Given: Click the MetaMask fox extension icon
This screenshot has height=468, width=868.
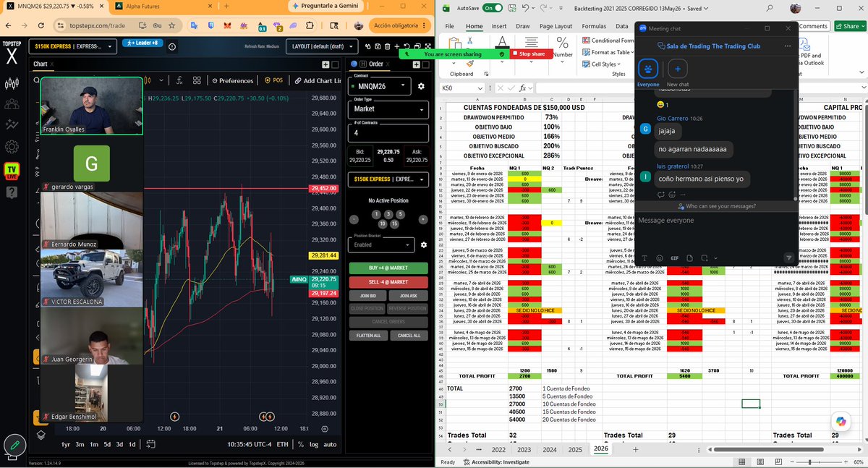Looking at the screenshot, I should point(229,25).
